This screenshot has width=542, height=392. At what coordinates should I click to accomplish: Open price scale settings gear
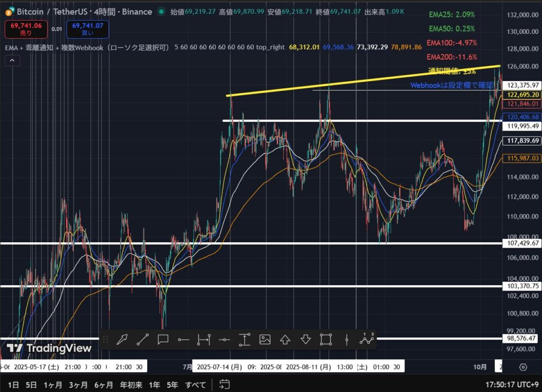point(523,367)
